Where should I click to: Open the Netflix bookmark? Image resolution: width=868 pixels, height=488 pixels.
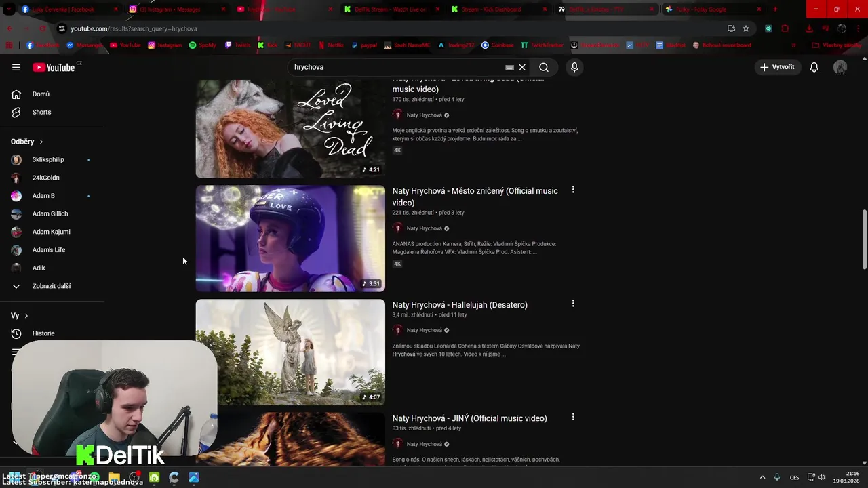tap(331, 45)
